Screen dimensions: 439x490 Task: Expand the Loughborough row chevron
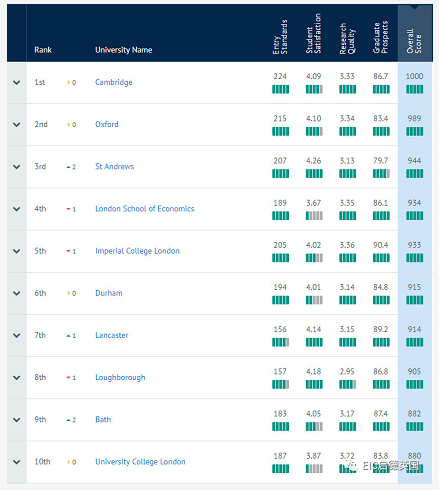click(x=17, y=378)
